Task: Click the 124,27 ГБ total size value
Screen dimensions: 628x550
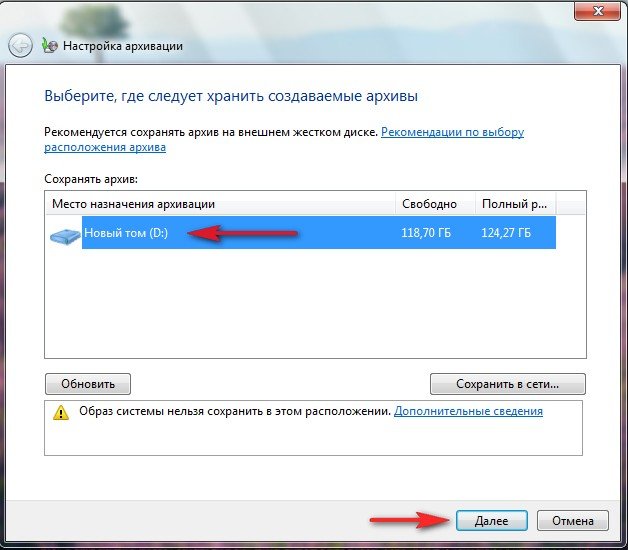Action: (x=506, y=233)
